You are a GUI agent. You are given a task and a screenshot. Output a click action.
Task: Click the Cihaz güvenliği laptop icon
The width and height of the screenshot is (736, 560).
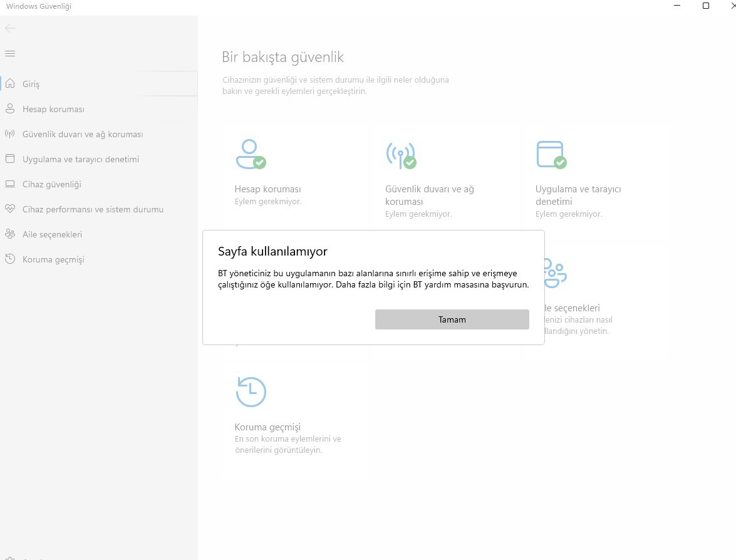(10, 184)
